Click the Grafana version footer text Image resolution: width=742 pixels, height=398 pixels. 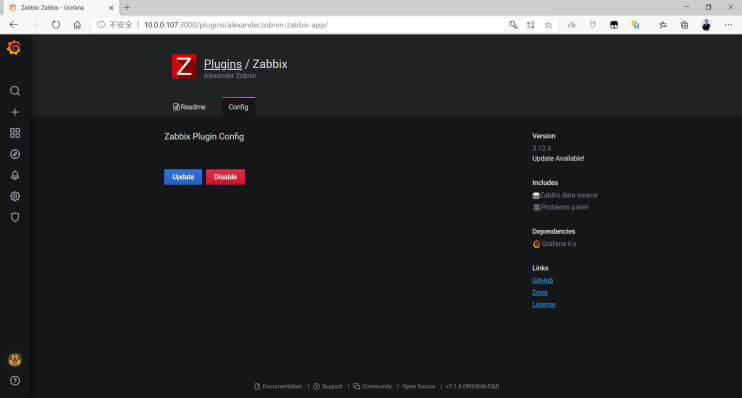click(x=472, y=386)
